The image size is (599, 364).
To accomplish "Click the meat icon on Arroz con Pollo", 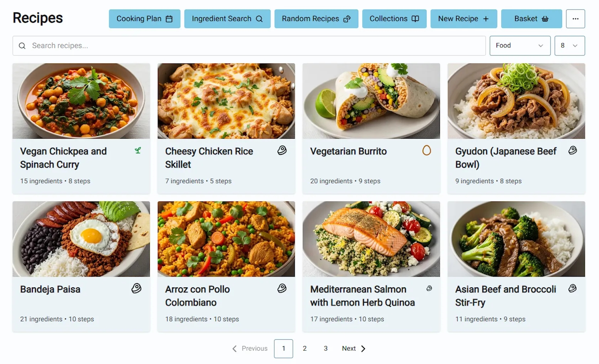I will [282, 288].
